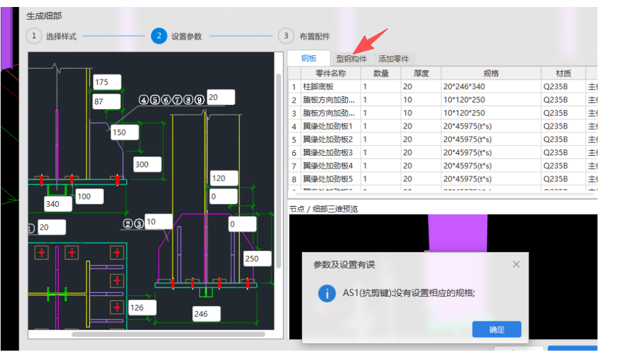Switch to the 钢板 tab
This screenshot has height=357, width=644.
(309, 59)
